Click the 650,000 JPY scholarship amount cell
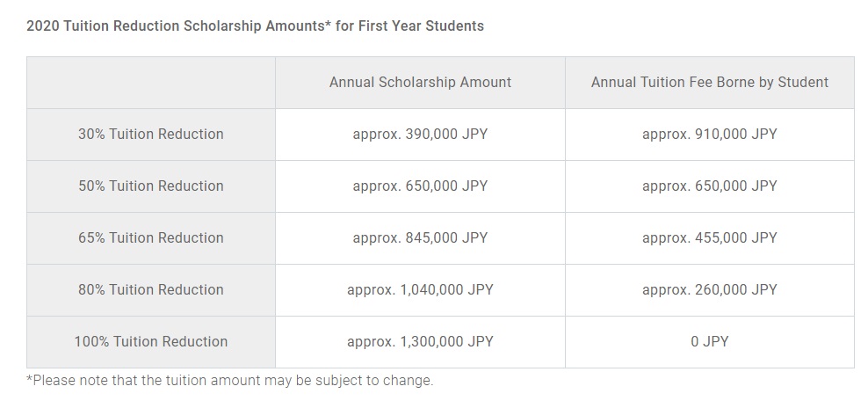868x401 pixels. pos(420,186)
